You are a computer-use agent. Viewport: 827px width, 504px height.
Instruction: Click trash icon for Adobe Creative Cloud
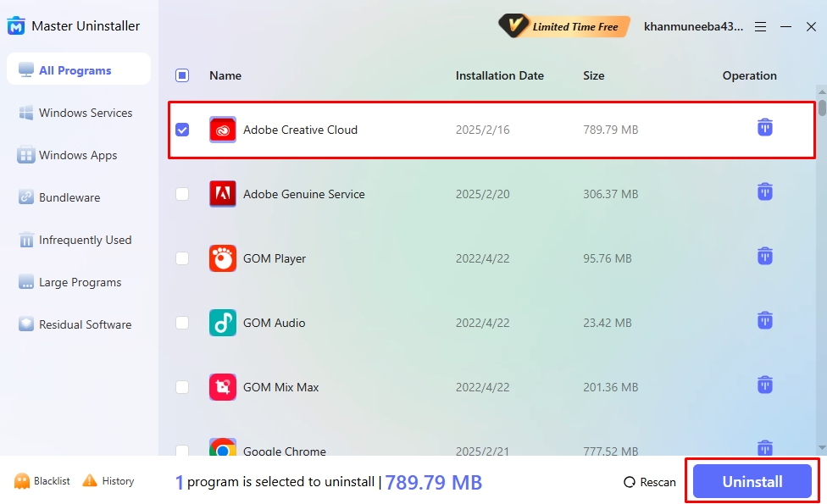[765, 127]
